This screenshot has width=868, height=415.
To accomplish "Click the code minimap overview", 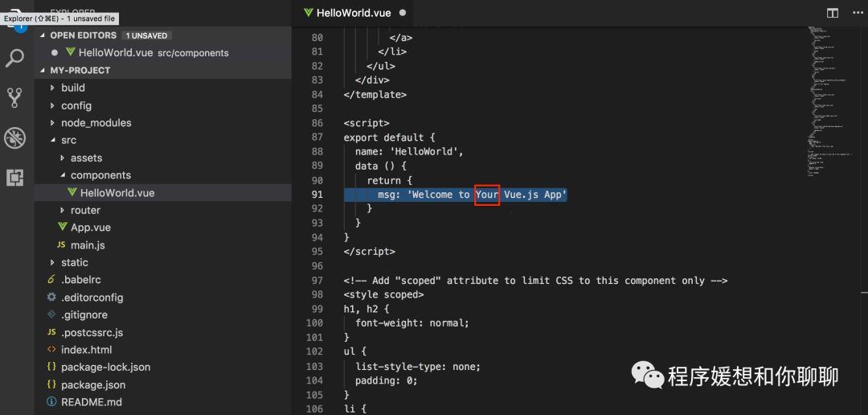I will 830,102.
